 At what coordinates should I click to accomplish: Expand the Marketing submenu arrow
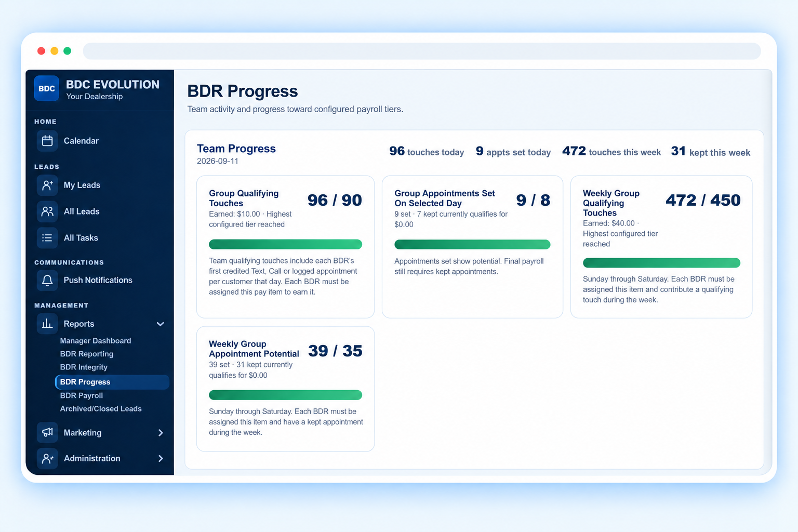coord(161,433)
